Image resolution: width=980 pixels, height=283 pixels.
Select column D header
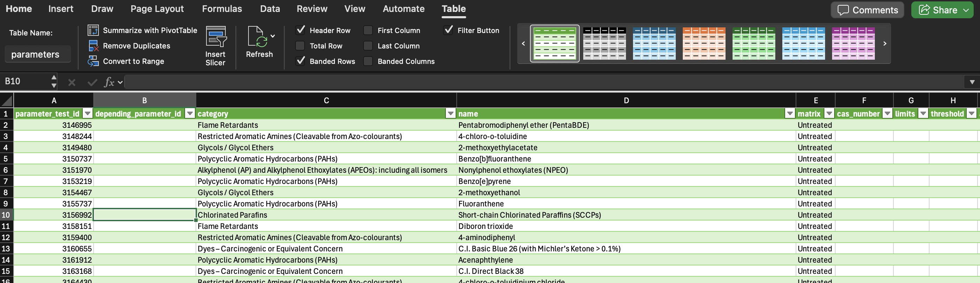point(626,100)
